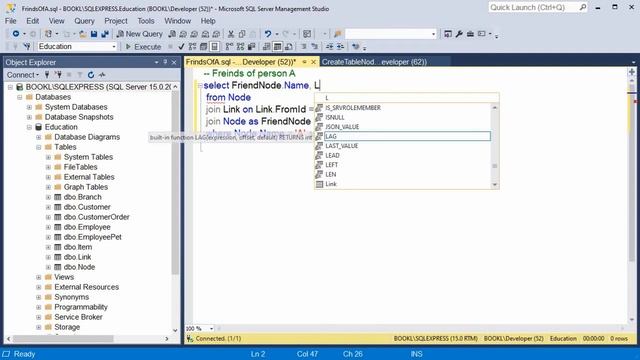
Task: Toggle Results to Text icon
Action: [x=267, y=47]
